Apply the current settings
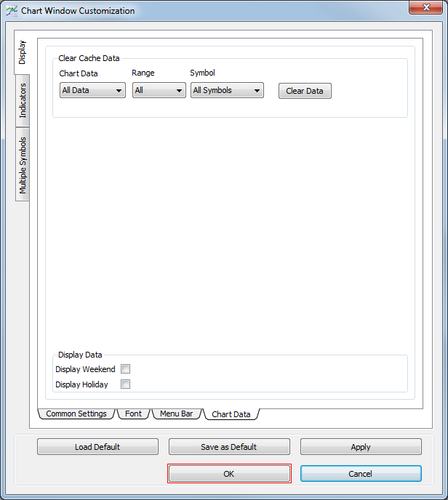 click(361, 447)
